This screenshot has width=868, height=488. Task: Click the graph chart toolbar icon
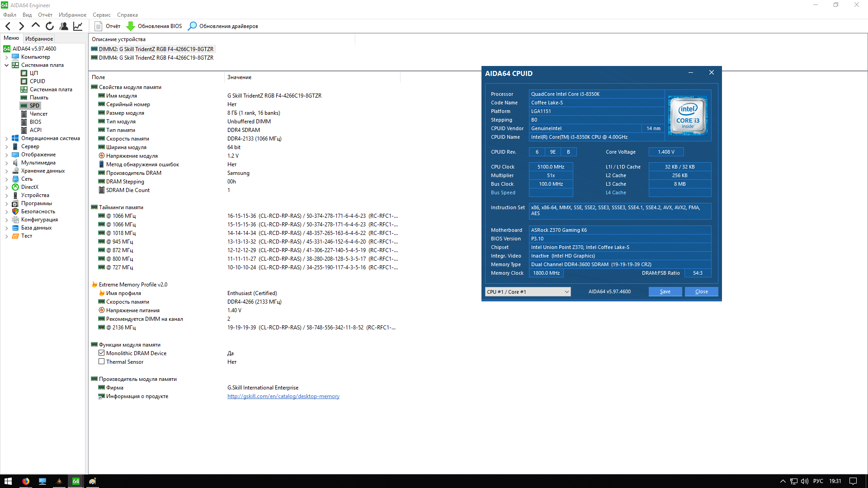pos(78,26)
